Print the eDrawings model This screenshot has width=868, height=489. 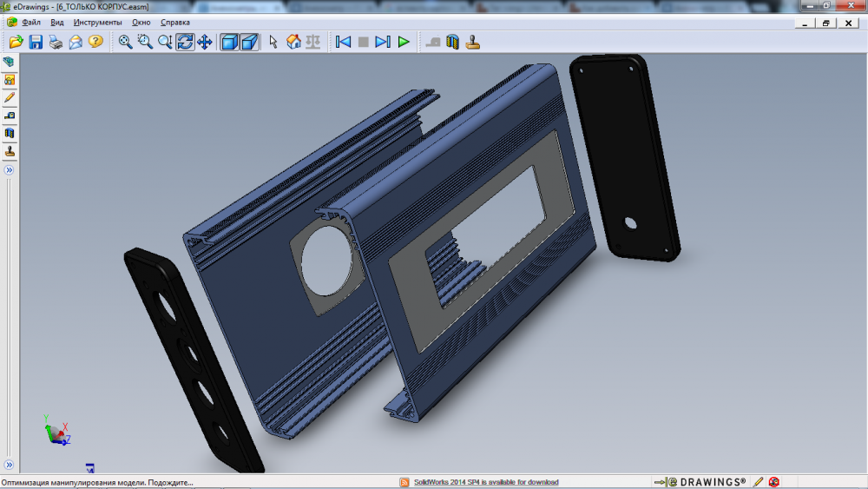(56, 42)
